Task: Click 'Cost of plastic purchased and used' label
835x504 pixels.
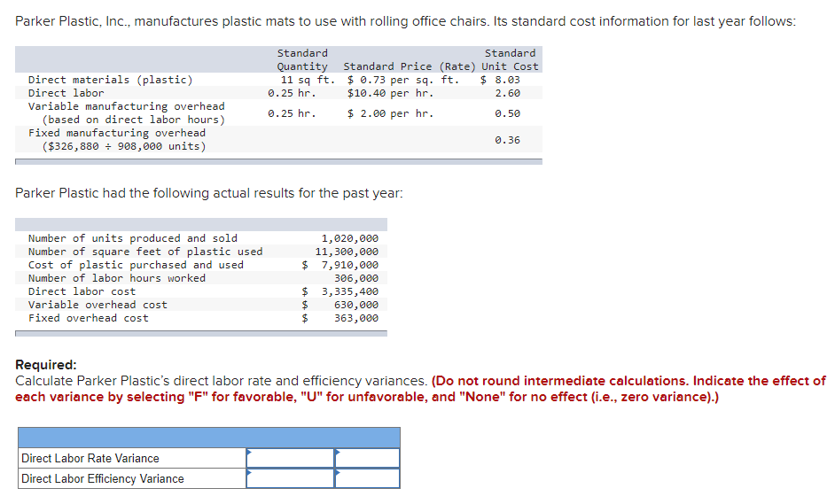Action: 136,265
